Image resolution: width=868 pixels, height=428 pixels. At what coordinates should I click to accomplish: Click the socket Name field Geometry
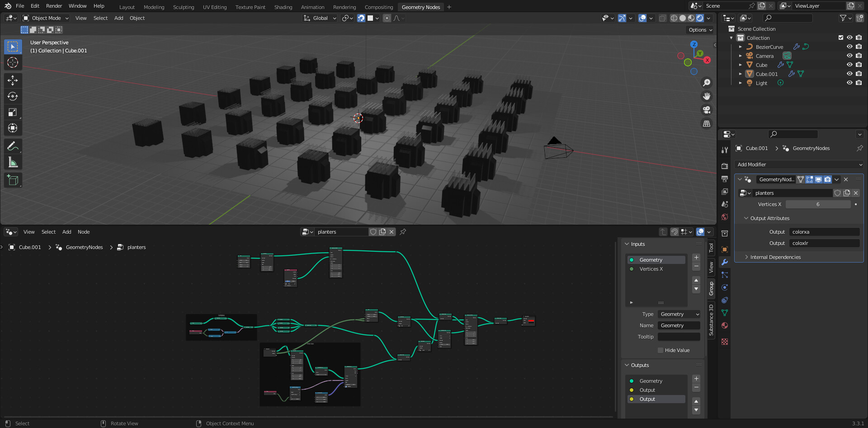(679, 325)
